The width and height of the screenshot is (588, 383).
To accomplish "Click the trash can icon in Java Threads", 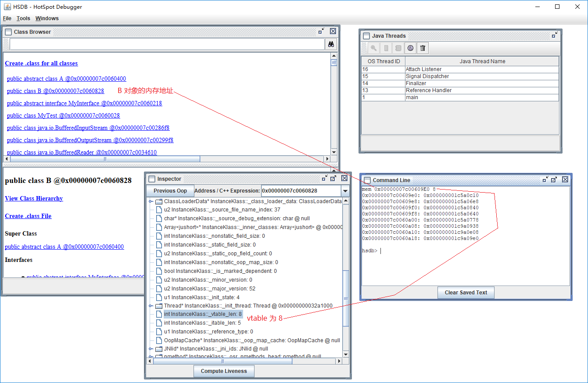I will pos(423,48).
